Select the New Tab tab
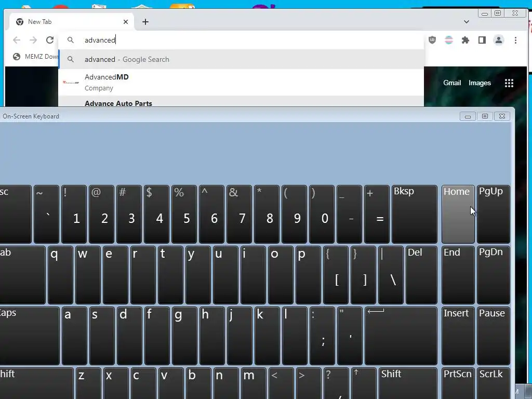Viewport: 532px width, 399px height. click(x=72, y=22)
